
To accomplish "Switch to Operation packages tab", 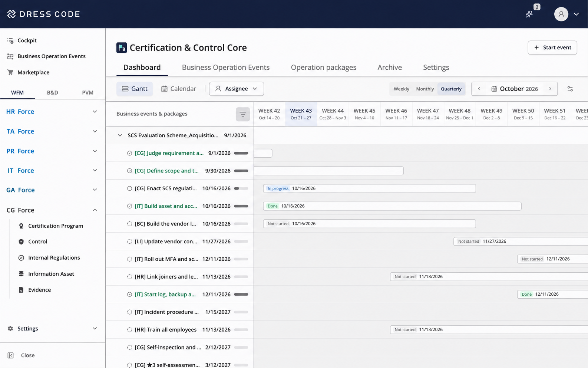I will point(324,68).
